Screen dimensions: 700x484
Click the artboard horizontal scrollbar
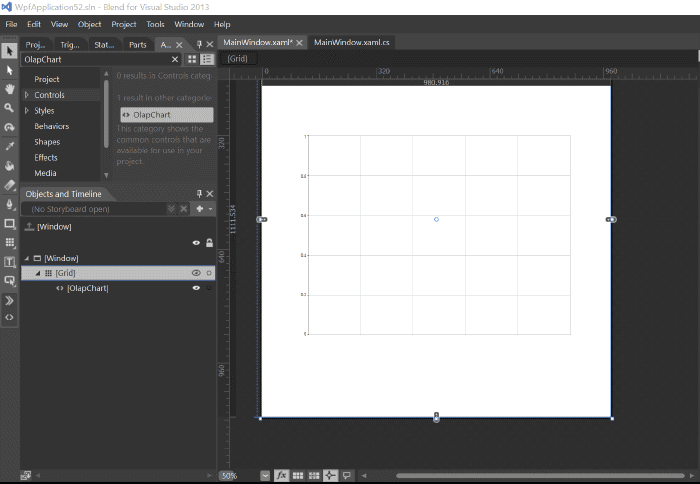[540, 476]
